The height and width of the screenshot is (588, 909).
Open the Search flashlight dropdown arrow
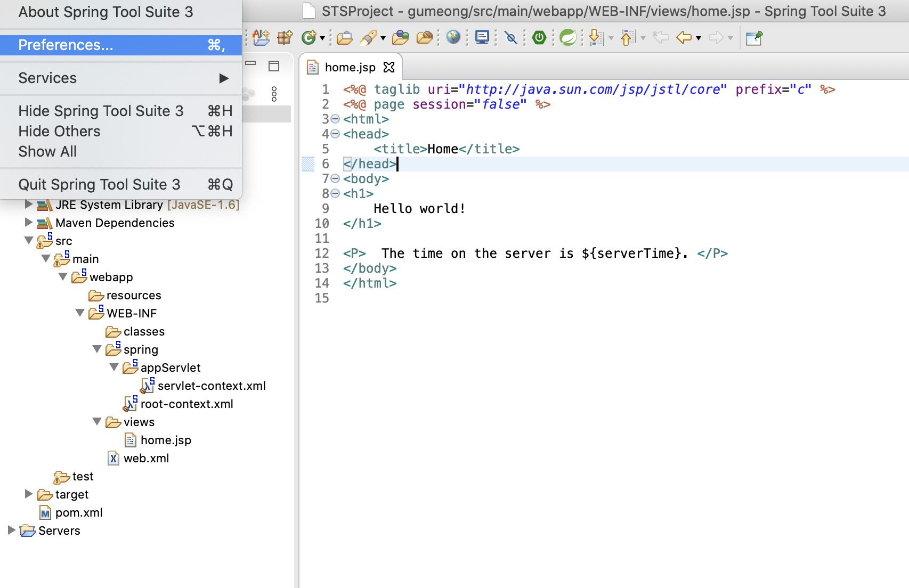click(383, 38)
